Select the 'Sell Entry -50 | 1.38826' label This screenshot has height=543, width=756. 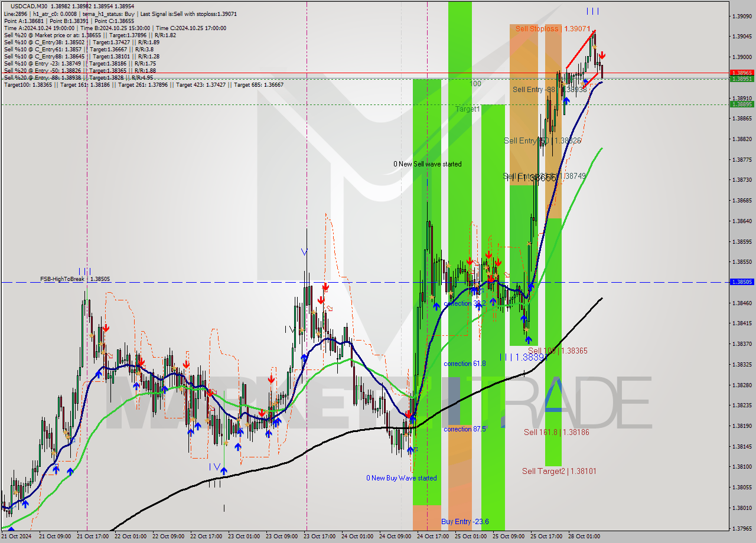(x=543, y=140)
